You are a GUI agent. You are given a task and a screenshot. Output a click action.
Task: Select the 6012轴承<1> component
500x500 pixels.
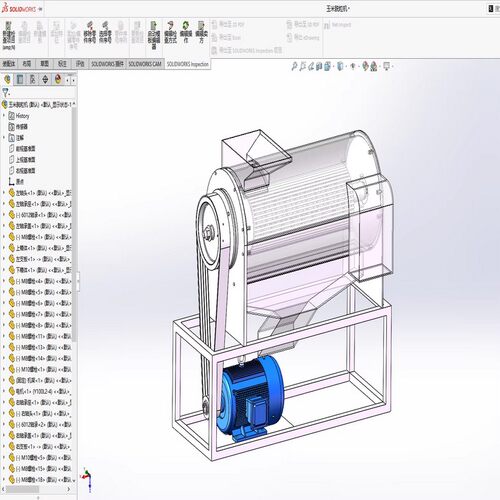[x=40, y=215]
